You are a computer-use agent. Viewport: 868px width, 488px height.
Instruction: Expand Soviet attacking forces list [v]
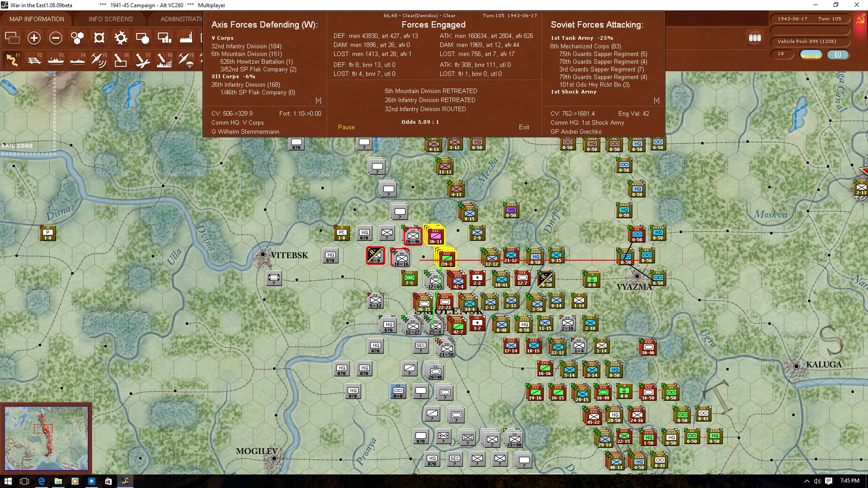pyautogui.click(x=656, y=100)
